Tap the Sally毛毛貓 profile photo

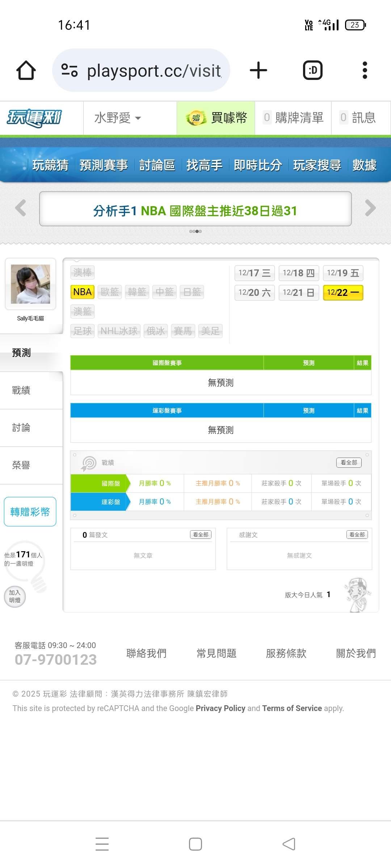[30, 284]
